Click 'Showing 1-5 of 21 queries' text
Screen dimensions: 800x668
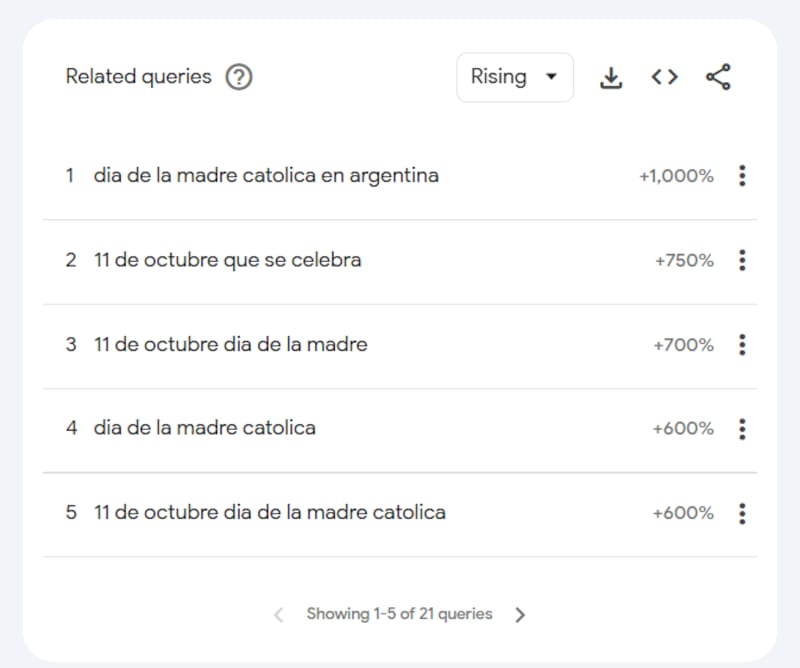coord(399,614)
